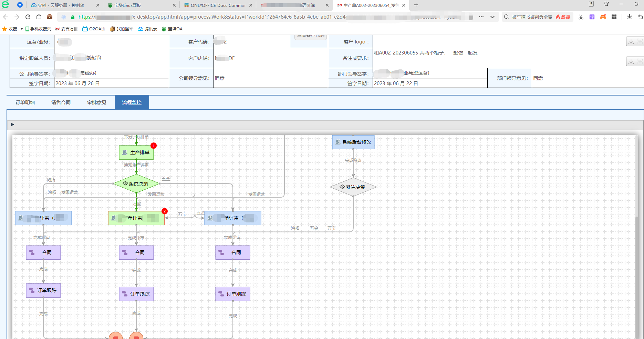Switch to the 销售合同 tab
This screenshot has width=644, height=339.
[x=61, y=102]
